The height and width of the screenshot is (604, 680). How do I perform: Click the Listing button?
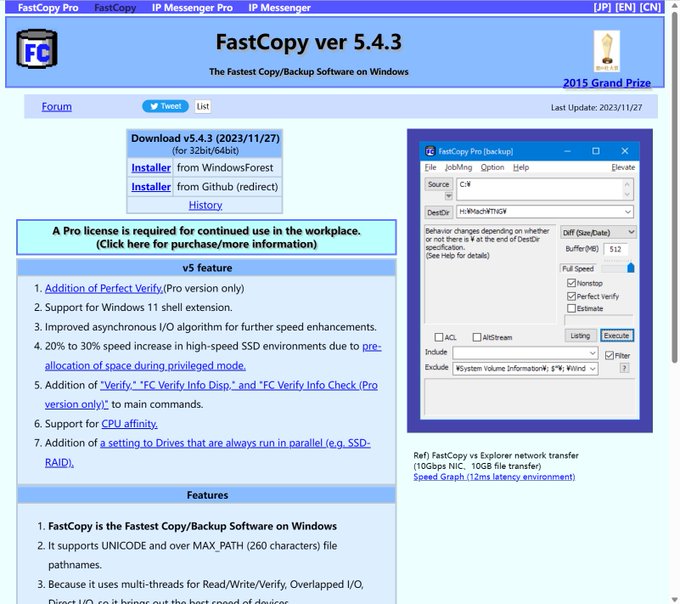click(x=580, y=336)
